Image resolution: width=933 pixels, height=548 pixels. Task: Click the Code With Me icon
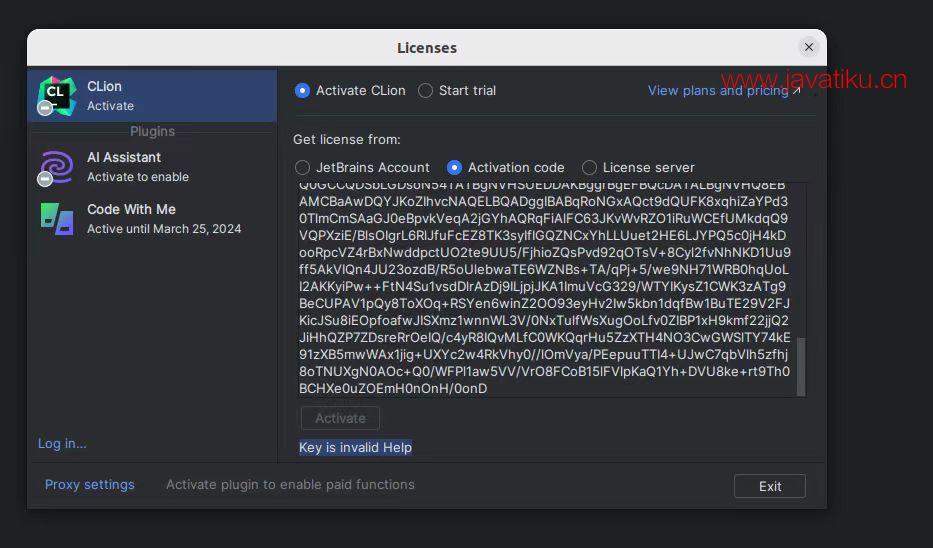(57, 218)
